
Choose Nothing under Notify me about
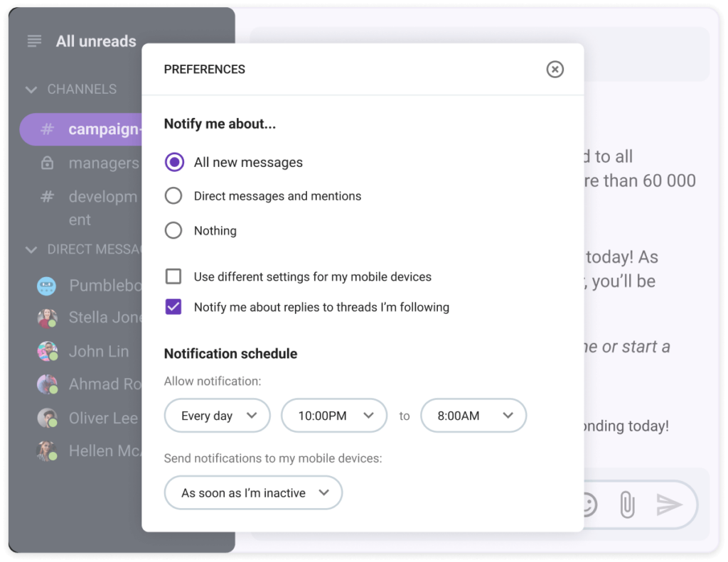tap(173, 230)
